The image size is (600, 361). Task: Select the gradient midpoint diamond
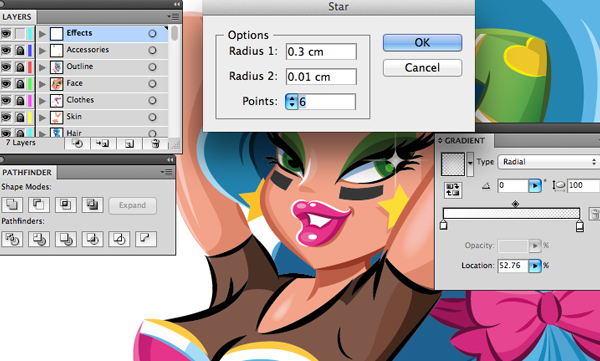pyautogui.click(x=515, y=204)
